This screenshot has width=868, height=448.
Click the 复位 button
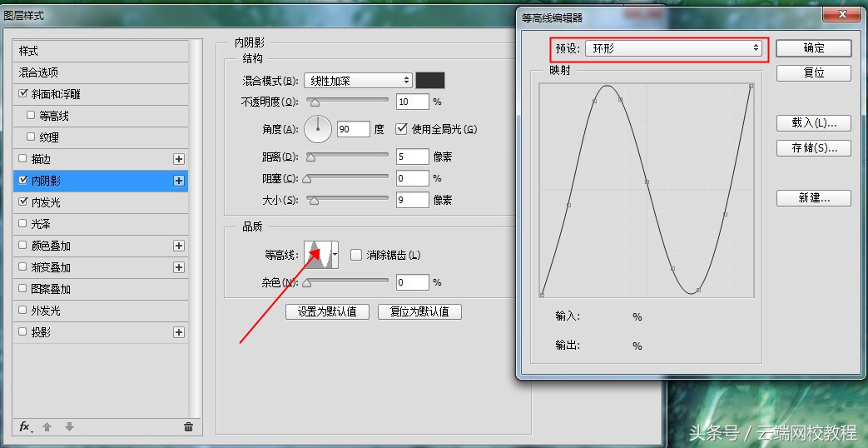click(813, 72)
